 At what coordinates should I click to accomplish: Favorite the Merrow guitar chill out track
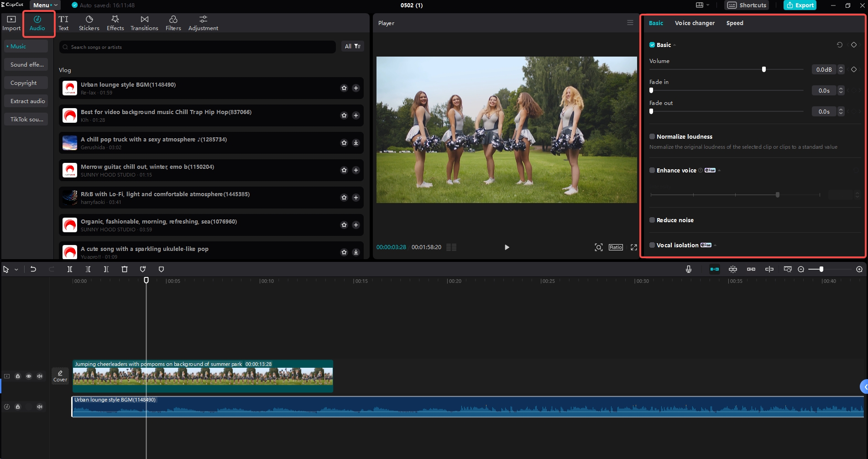point(344,170)
